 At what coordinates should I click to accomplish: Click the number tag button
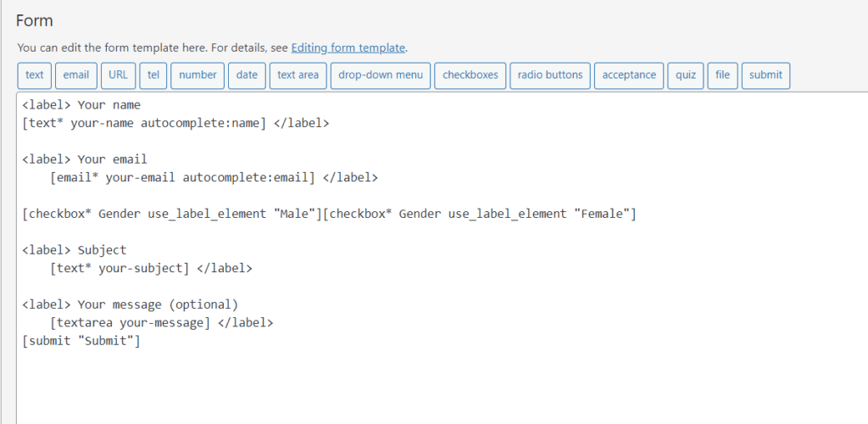pyautogui.click(x=198, y=75)
